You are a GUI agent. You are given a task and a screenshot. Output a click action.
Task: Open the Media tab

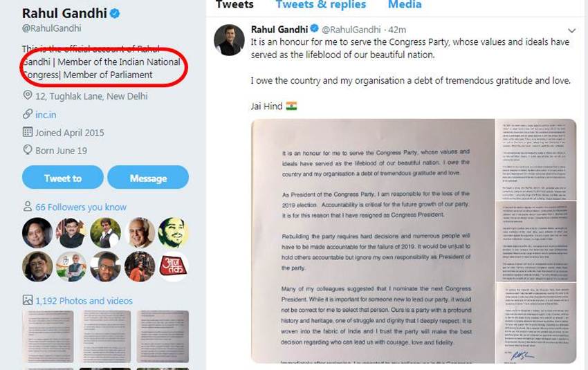coord(405,5)
